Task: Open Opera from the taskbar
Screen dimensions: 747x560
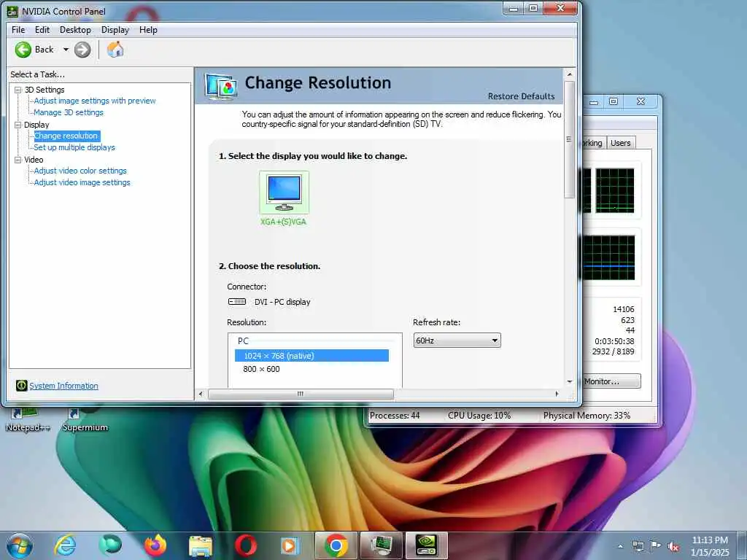Action: (x=246, y=545)
